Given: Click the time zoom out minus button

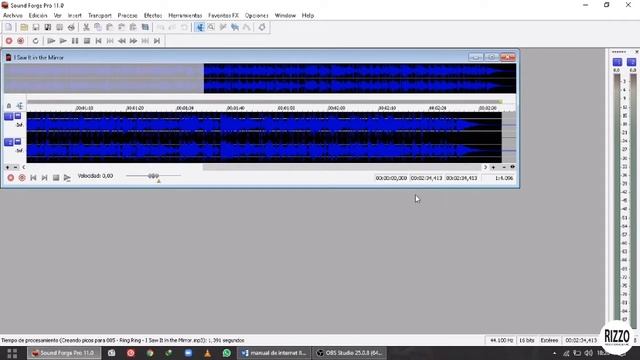Looking at the screenshot, I should [x=504, y=167].
